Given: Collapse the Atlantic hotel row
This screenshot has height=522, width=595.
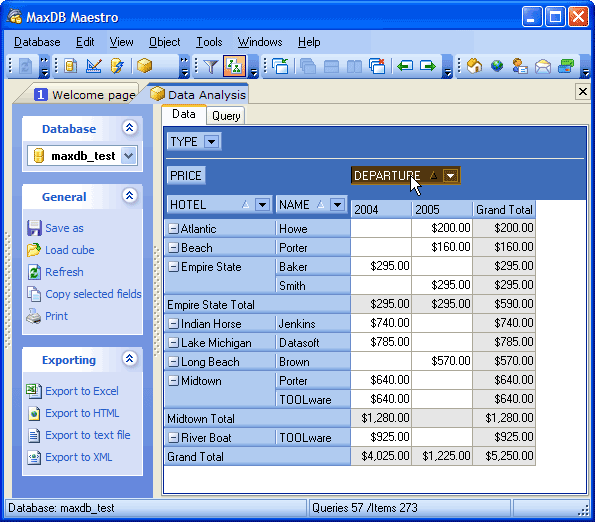Looking at the screenshot, I should pos(173,228).
